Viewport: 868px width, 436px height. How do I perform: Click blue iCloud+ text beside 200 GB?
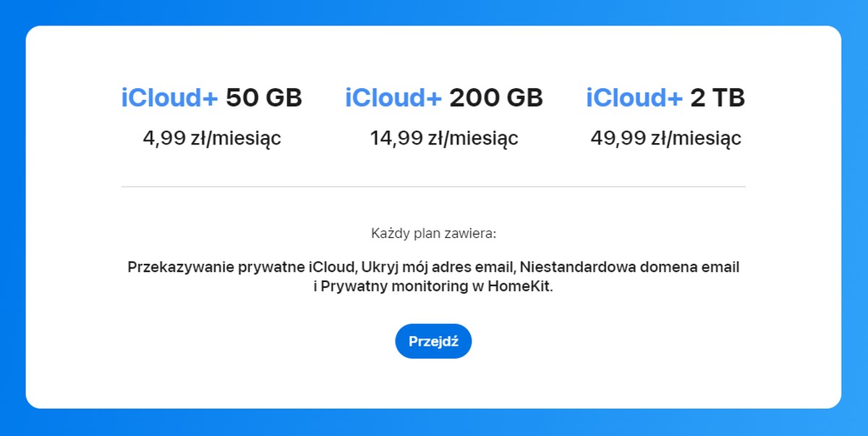(393, 98)
